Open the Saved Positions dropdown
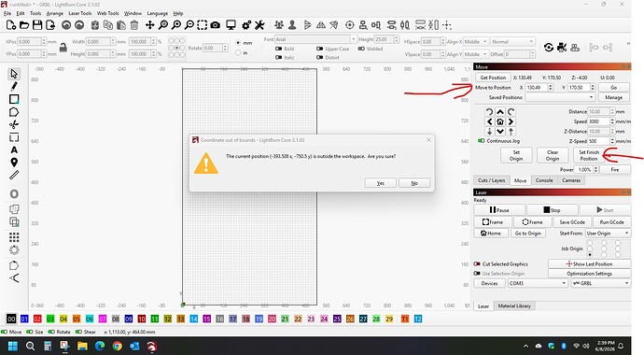 560,97
